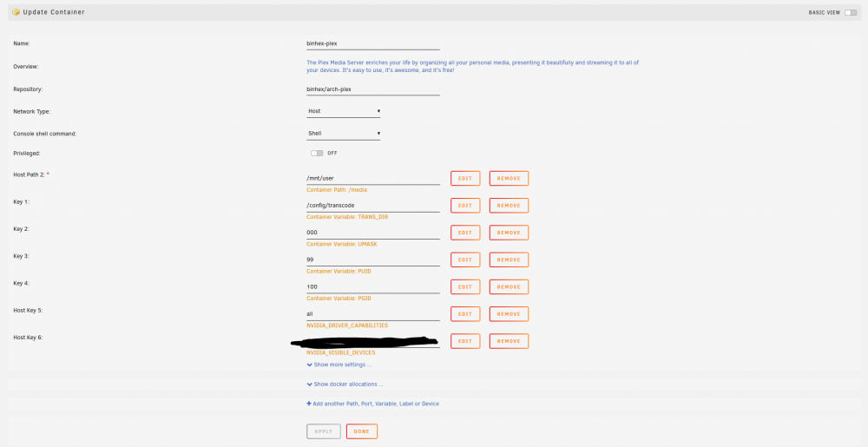Remove the Key 2 UMASK variable
Screen dimensions: 868x447
pos(509,233)
